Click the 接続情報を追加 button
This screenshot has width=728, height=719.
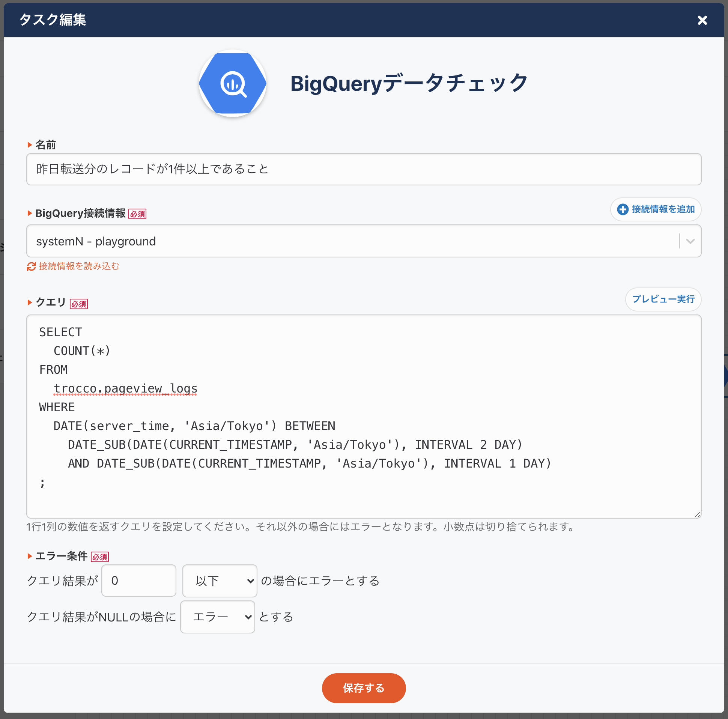655,209
